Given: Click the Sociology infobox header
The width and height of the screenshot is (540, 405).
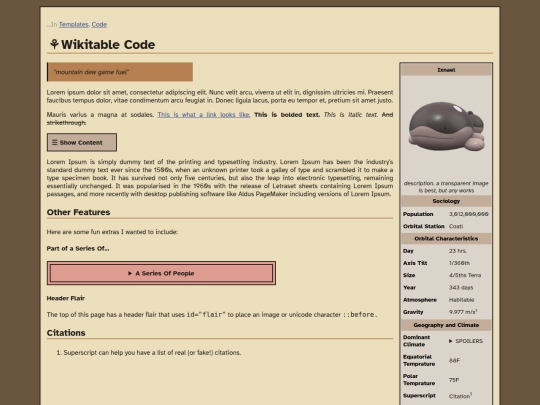Looking at the screenshot, I should tap(446, 201).
